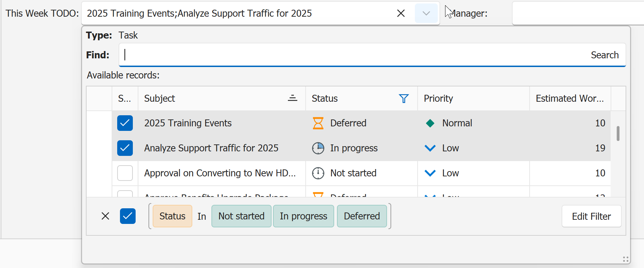Disable the Status filter checkbox
The height and width of the screenshot is (268, 644).
coord(128,216)
